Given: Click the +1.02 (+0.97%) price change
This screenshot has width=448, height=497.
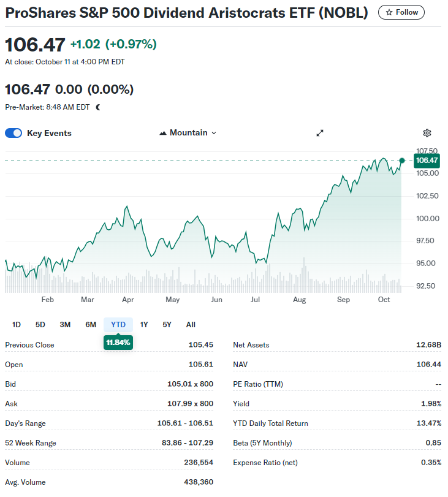Looking at the screenshot, I should [x=113, y=44].
